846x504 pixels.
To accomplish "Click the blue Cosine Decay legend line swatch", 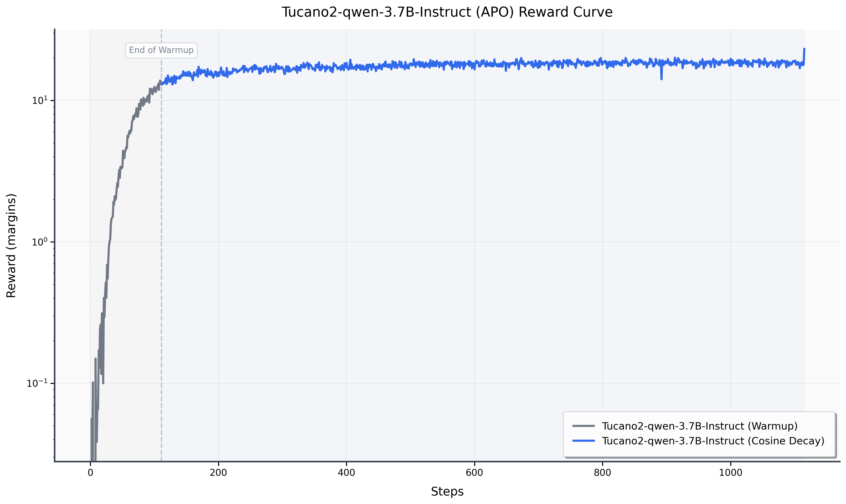I will [x=584, y=441].
